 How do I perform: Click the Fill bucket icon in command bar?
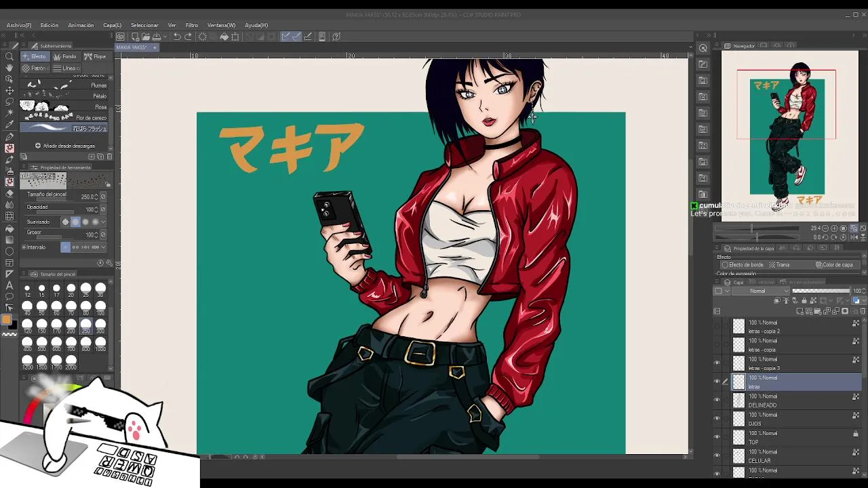(224, 37)
